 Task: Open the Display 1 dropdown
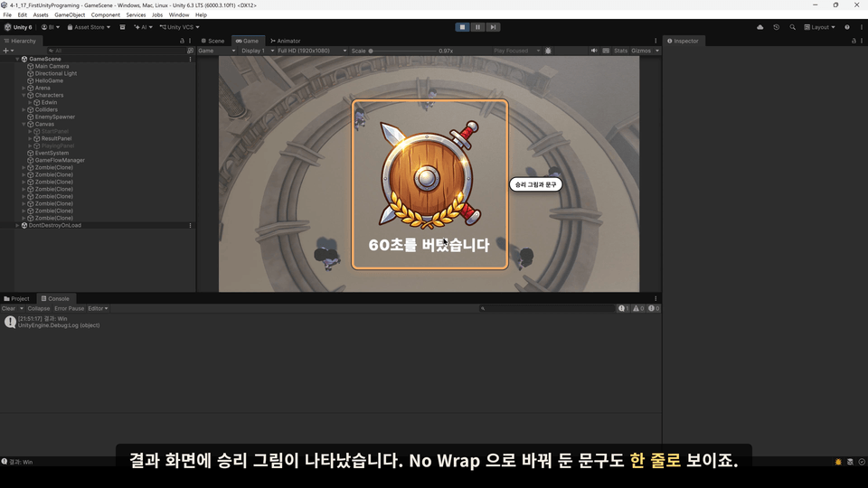257,51
